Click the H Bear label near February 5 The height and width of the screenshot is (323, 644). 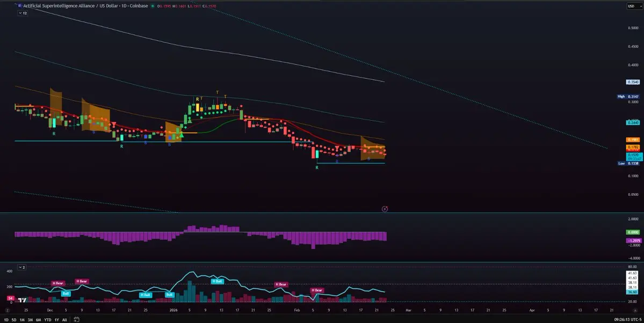point(317,290)
